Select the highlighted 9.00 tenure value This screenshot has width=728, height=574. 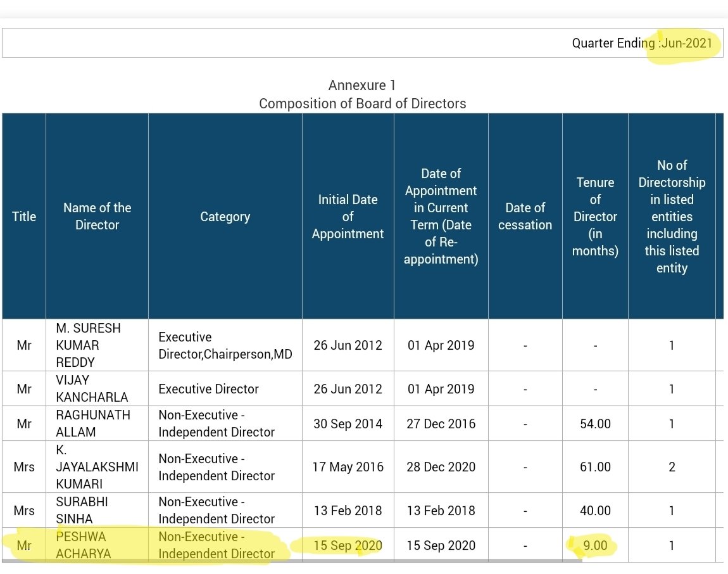pos(595,545)
